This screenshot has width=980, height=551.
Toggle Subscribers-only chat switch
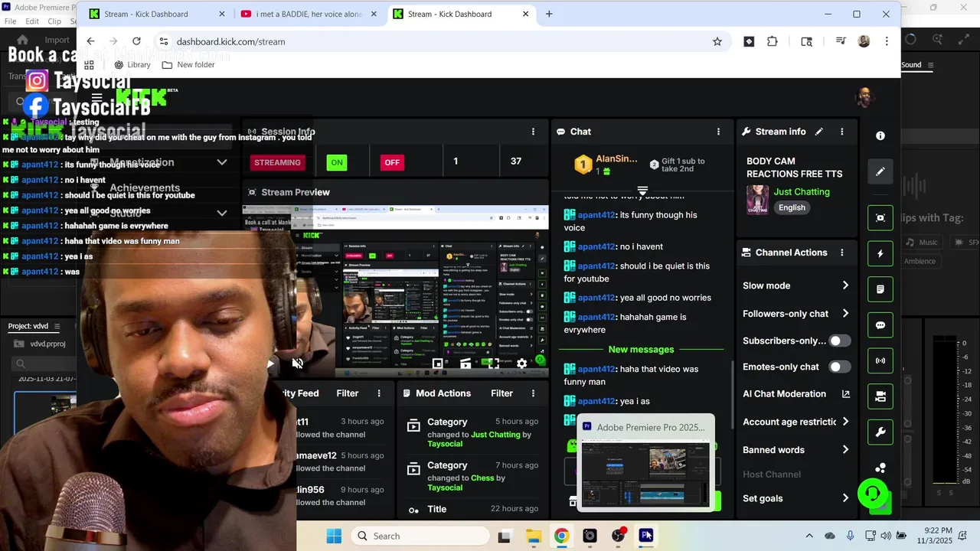(840, 341)
